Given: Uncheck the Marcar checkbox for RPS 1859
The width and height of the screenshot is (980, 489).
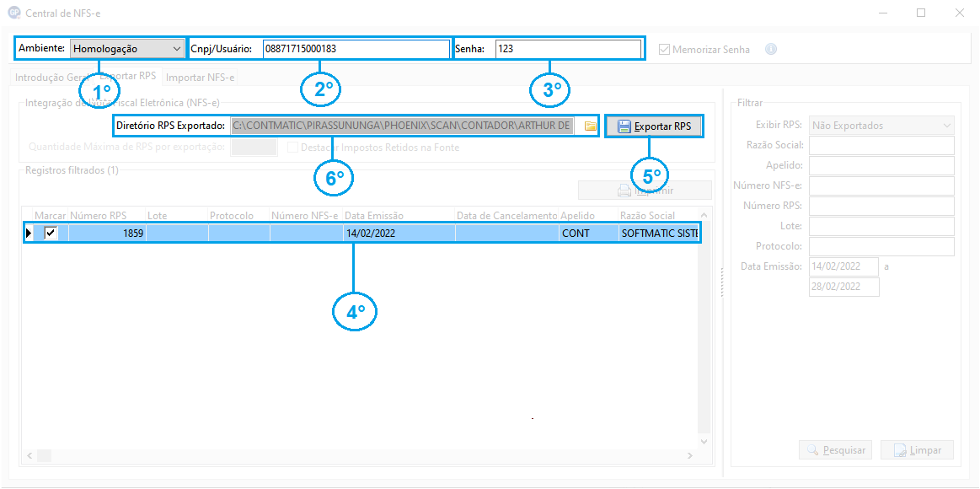Looking at the screenshot, I should [51, 234].
